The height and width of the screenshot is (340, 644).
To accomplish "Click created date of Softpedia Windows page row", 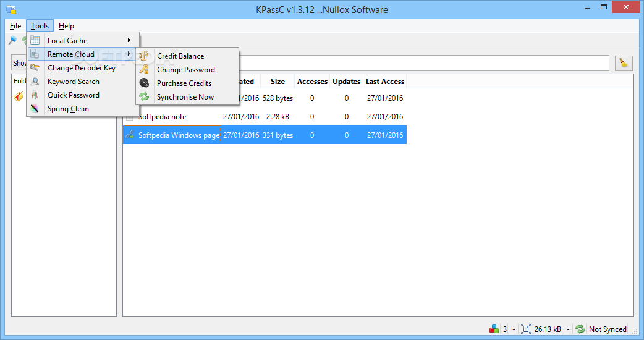I will (241, 135).
